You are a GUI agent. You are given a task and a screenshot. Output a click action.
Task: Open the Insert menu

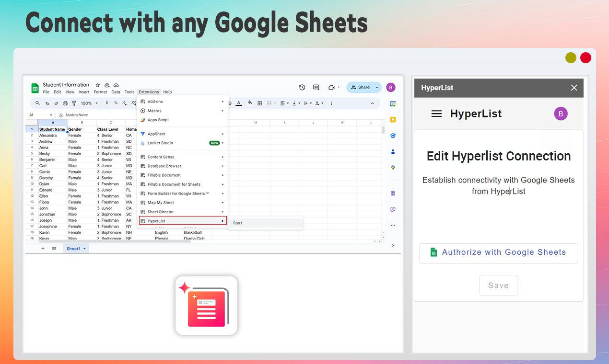(84, 92)
